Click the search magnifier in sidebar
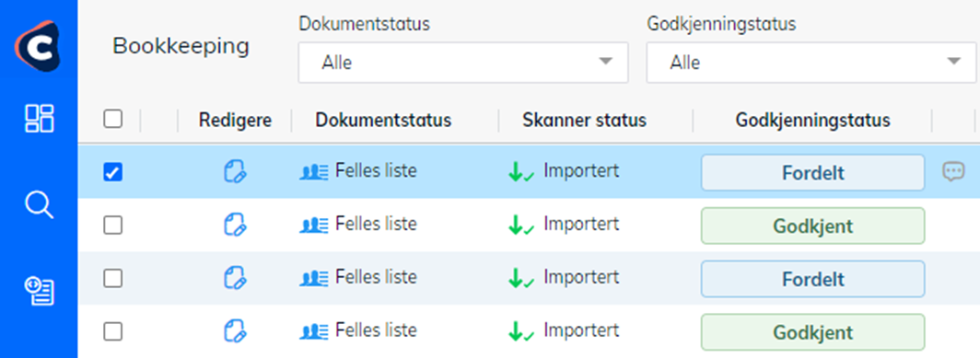This screenshot has width=980, height=358. [39, 205]
